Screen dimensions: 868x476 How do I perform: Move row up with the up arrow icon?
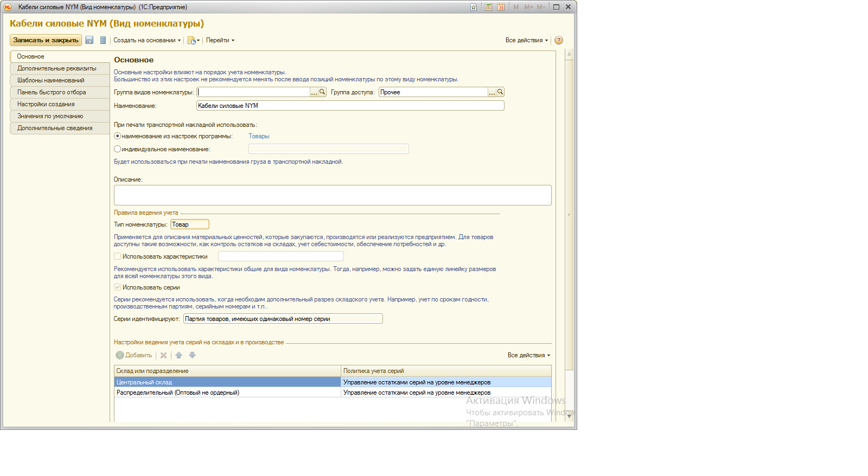tap(178, 355)
